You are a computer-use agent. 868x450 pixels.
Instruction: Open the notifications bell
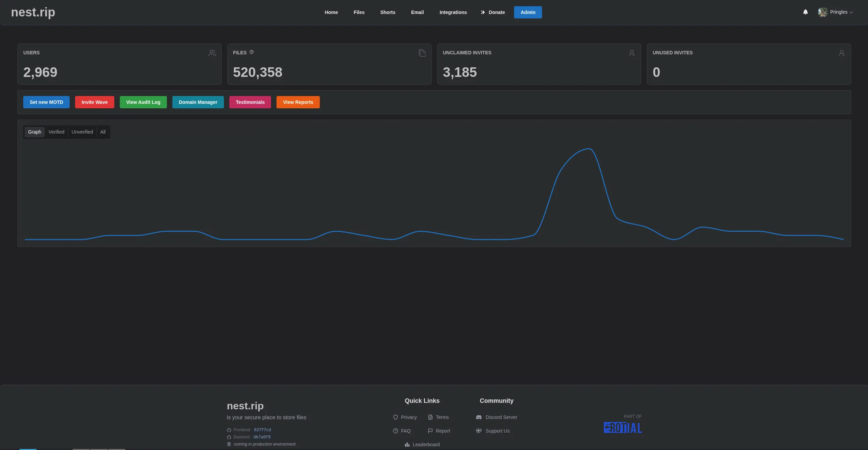[x=805, y=12]
